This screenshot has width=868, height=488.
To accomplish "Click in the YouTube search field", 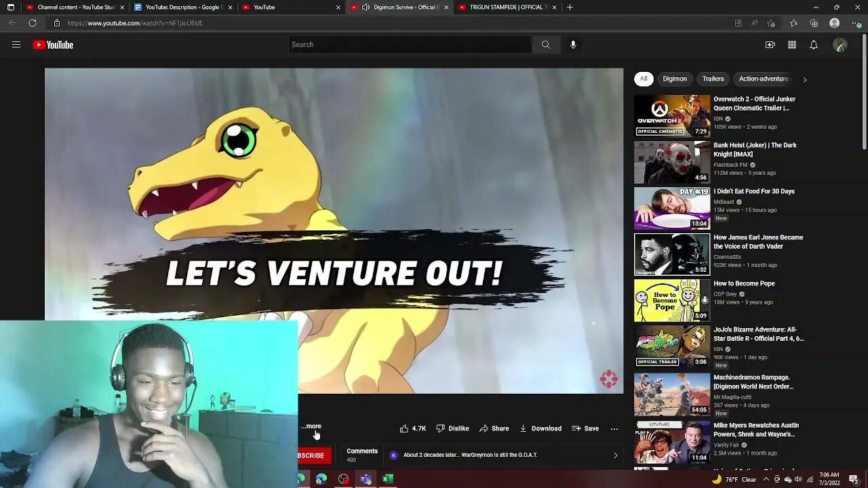I will 410,45.
